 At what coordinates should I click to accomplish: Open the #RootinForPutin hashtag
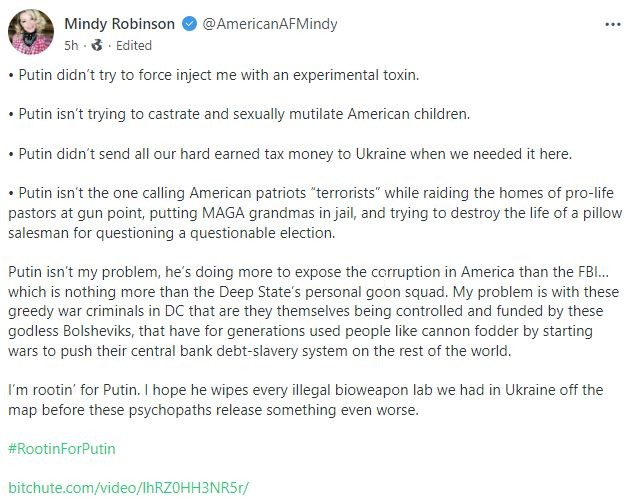(x=62, y=449)
